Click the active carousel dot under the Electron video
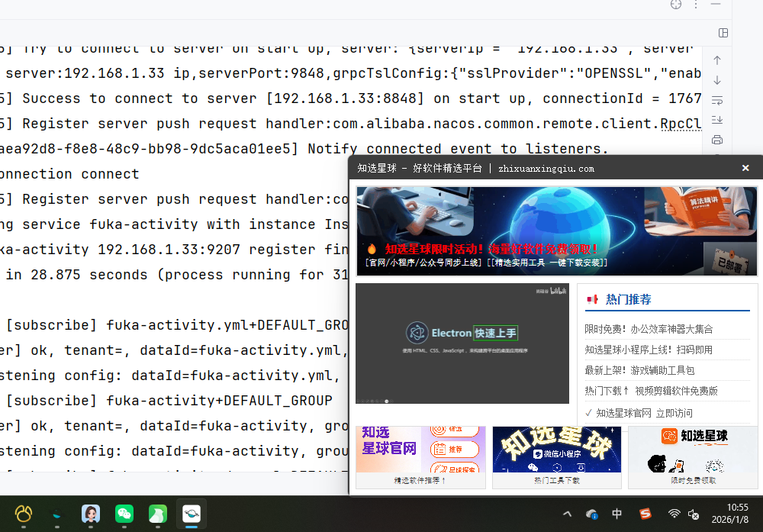This screenshot has height=532, width=763. pyautogui.click(x=387, y=401)
